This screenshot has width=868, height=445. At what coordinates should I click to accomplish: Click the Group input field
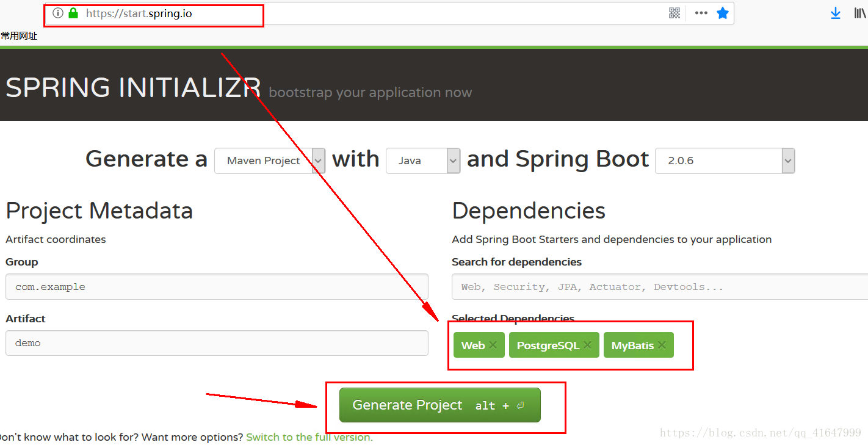217,287
